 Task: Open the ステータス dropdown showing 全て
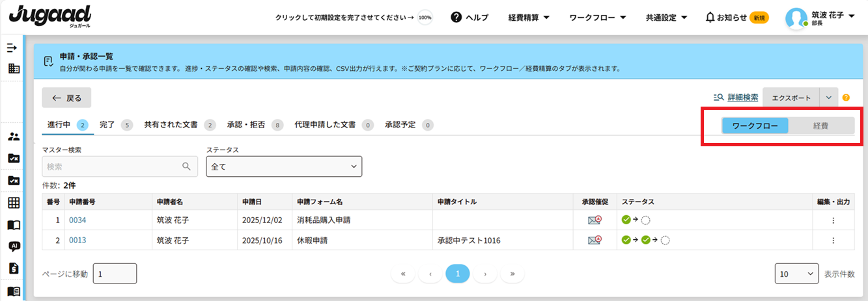tap(284, 166)
